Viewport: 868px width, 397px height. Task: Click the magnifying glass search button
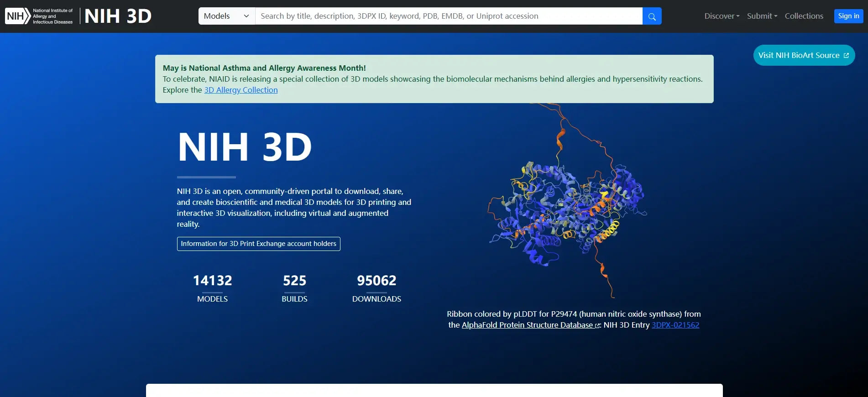pyautogui.click(x=652, y=16)
